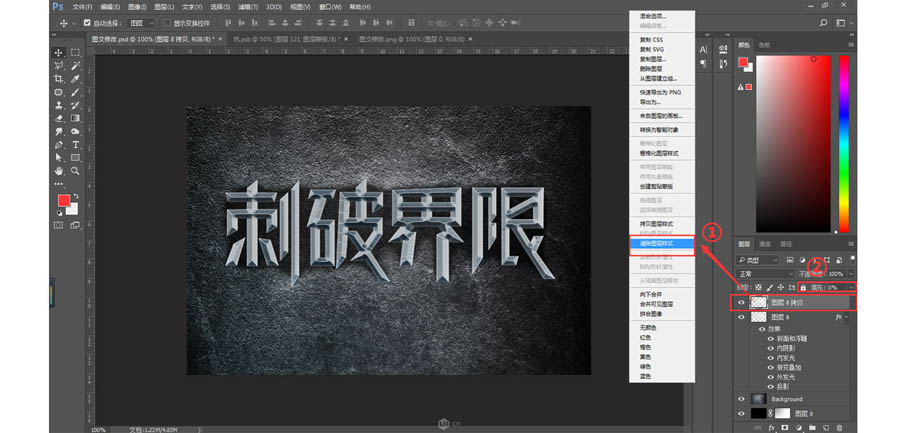This screenshot has width=900, height=433.
Task: Select the Zoom magnifier tool
Action: [75, 170]
